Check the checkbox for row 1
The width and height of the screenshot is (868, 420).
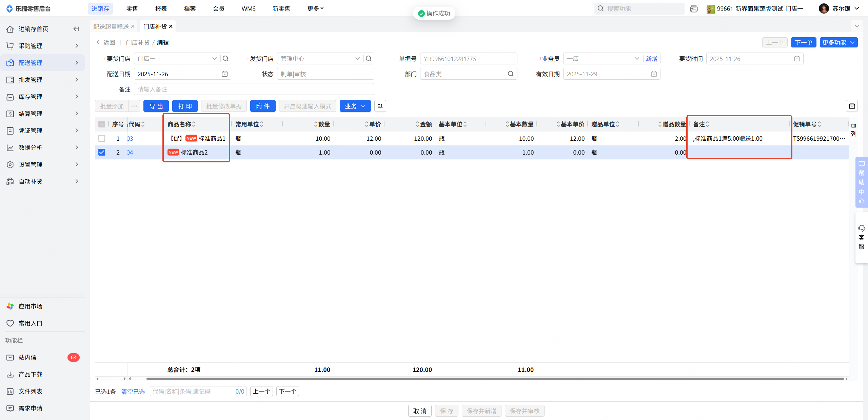102,138
